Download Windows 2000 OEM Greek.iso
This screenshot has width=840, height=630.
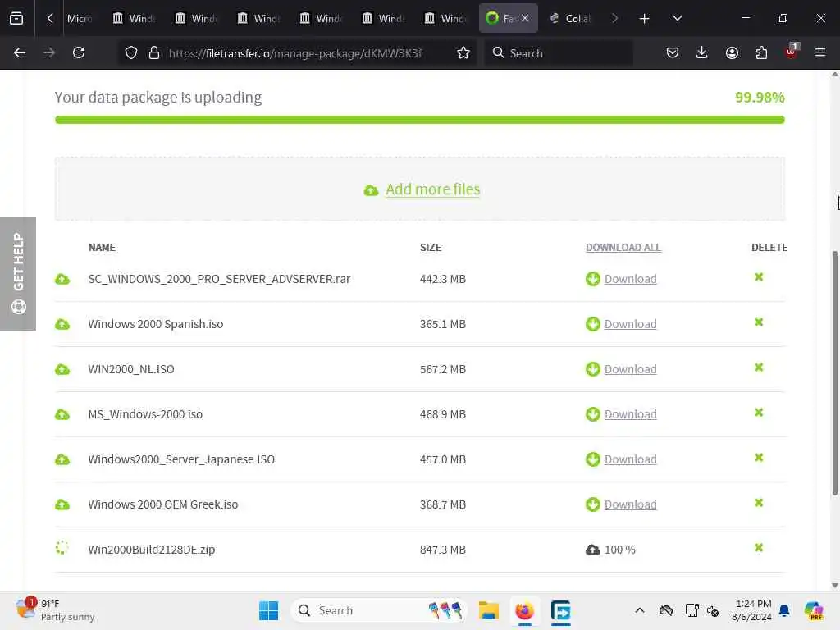(630, 504)
